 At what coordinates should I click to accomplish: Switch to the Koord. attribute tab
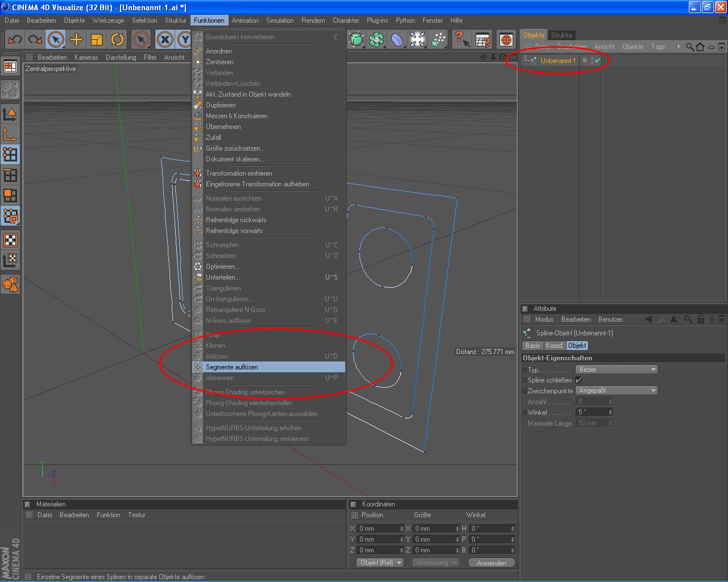[555, 346]
